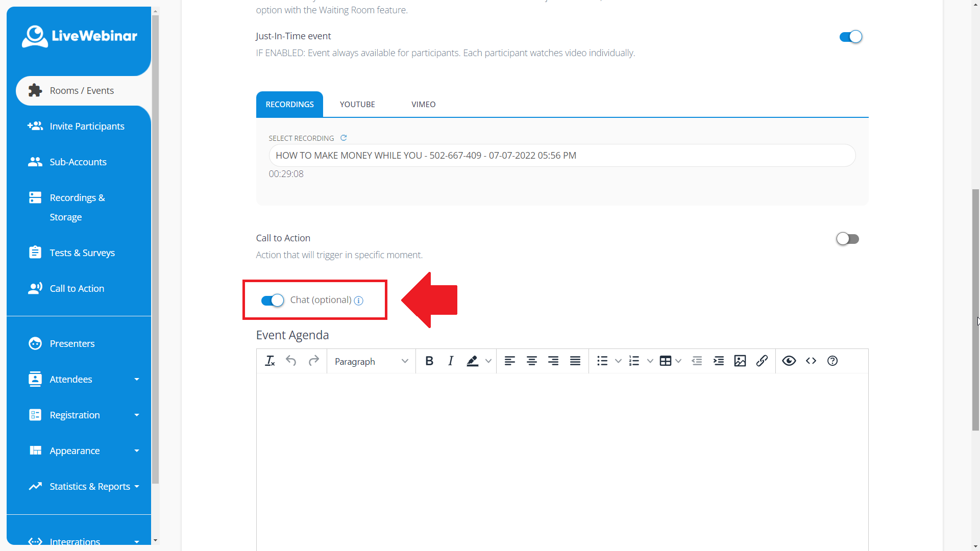Go to Invite Participants in the sidebar
Image resolution: width=980 pixels, height=551 pixels.
[x=87, y=126]
